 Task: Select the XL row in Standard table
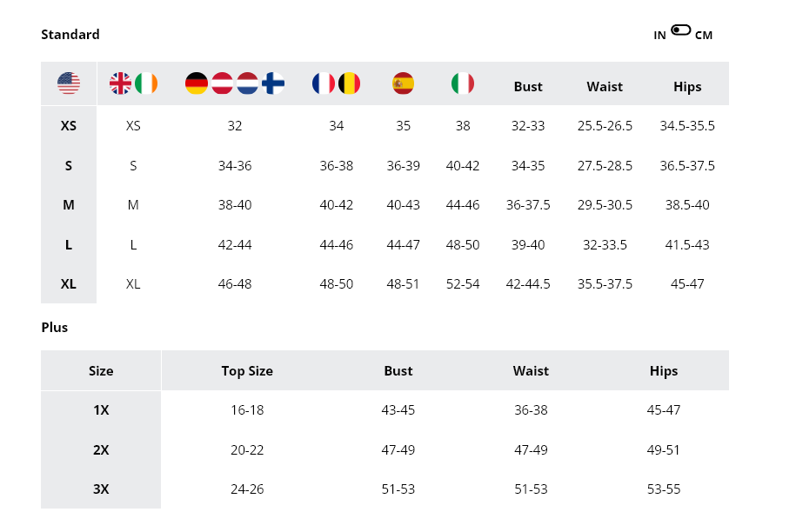pos(69,284)
